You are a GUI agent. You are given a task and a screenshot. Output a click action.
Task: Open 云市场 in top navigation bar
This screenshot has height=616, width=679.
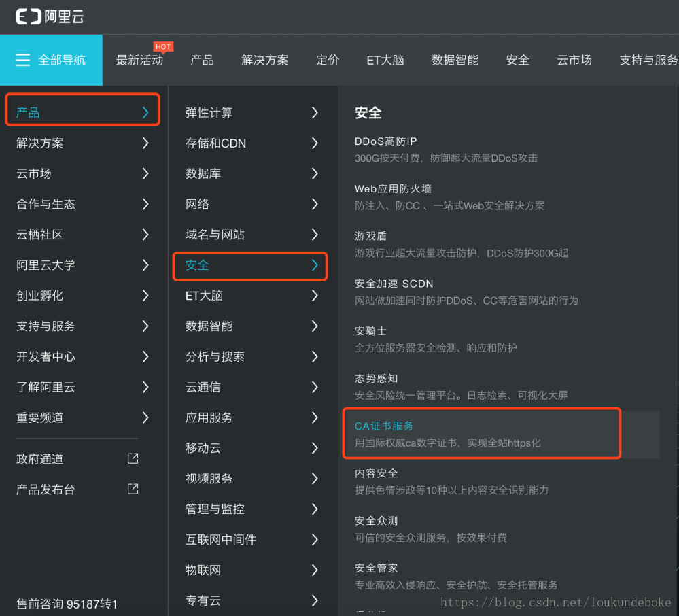[x=574, y=61]
